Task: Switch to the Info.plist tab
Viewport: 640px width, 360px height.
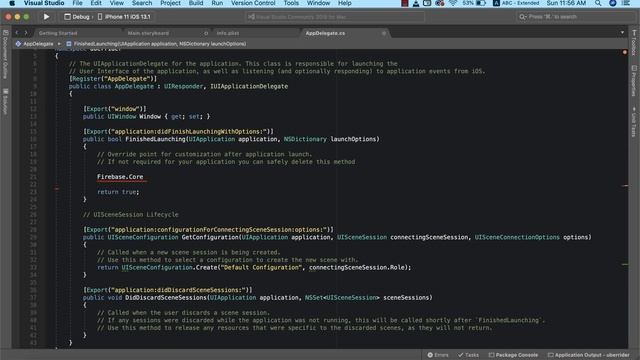Action: (x=228, y=33)
